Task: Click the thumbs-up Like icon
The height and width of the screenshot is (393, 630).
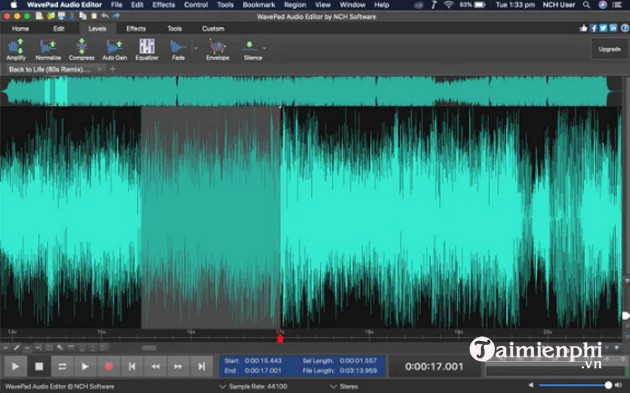Action: (x=583, y=28)
